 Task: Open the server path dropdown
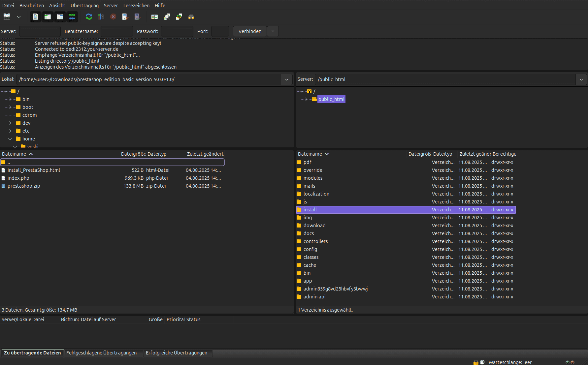pos(581,79)
